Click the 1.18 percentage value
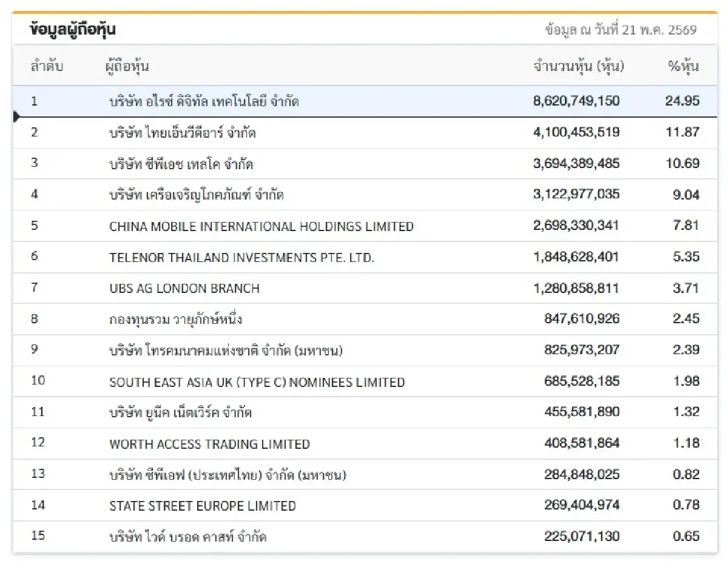 [686, 443]
